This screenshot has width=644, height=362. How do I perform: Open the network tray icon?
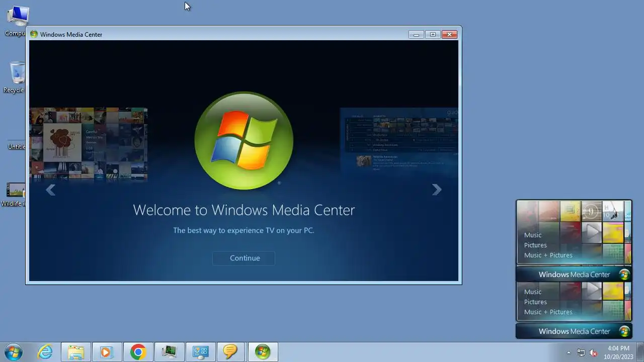tap(581, 352)
